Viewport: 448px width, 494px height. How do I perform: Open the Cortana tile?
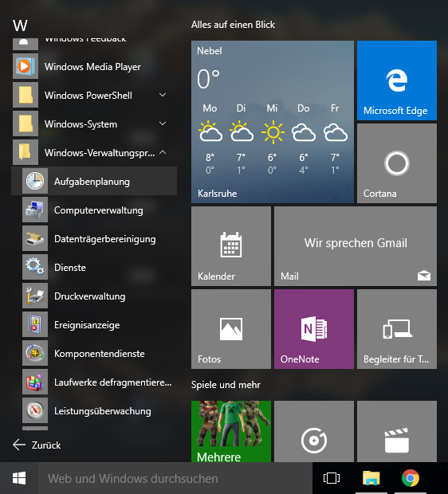(397, 163)
